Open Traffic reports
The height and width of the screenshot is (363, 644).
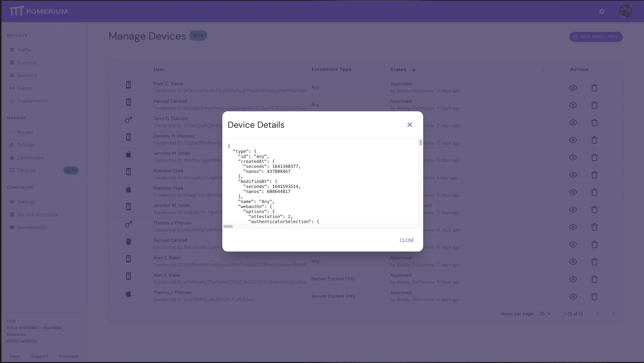[24, 50]
